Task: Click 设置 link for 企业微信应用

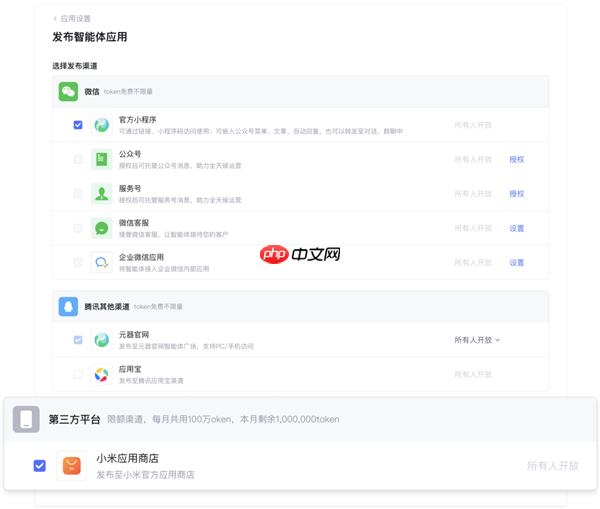Action: coord(517,263)
